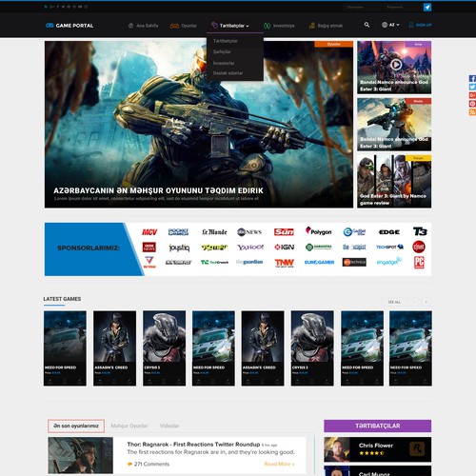
Task: Click the RSS icon in top bar
Action: click(x=46, y=7)
